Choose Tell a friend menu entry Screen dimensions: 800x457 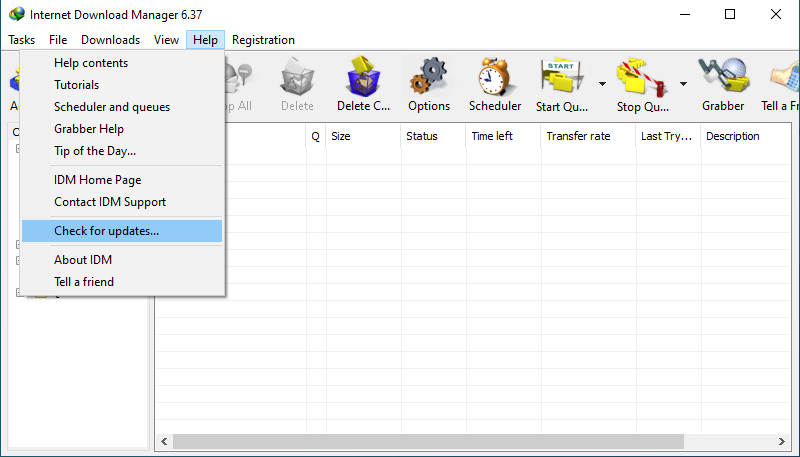coord(122,282)
